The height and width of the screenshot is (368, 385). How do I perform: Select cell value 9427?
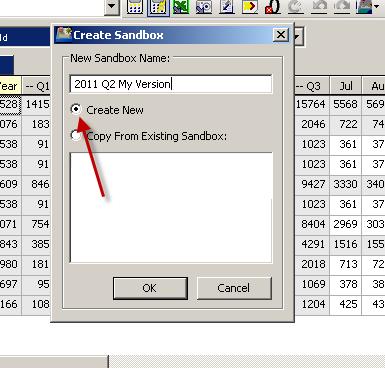pyautogui.click(x=312, y=184)
